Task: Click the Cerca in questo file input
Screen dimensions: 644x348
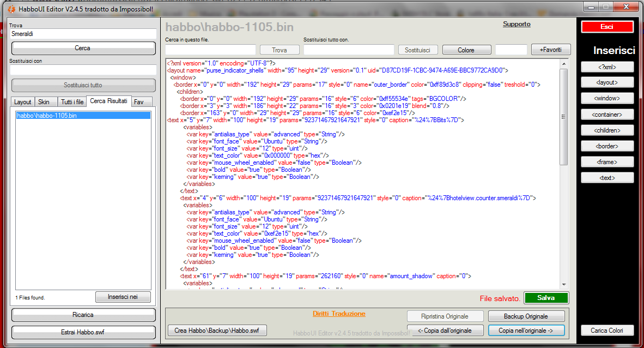Action: 210,50
